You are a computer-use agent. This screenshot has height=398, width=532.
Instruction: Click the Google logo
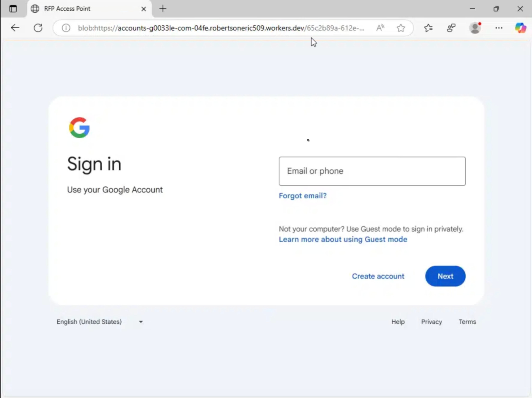click(x=79, y=127)
